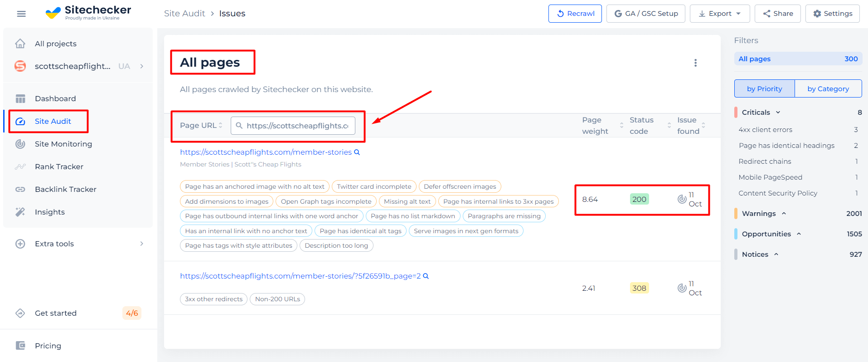Click the yellow 308 status code badge
The image size is (868, 362).
point(639,288)
